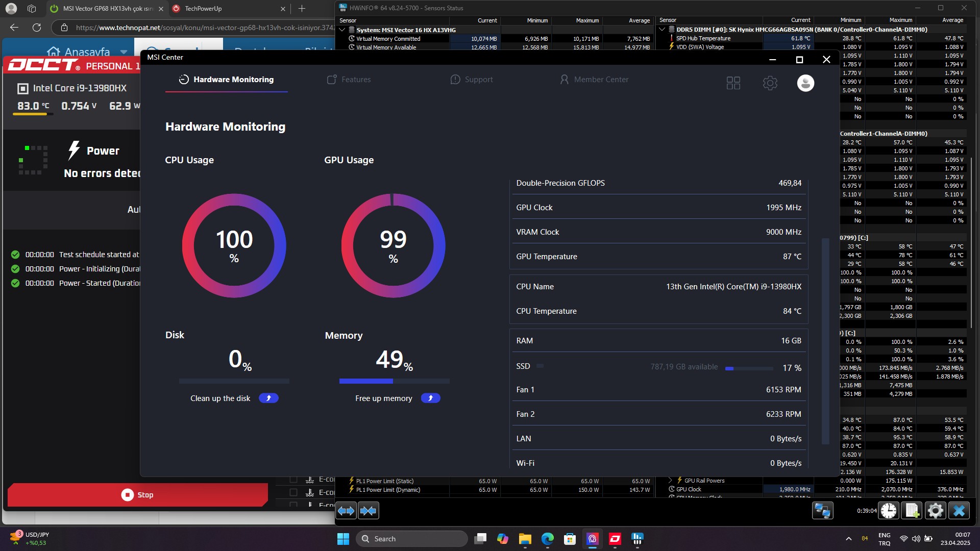Open HWiNFO sensor settings gear

(x=935, y=511)
